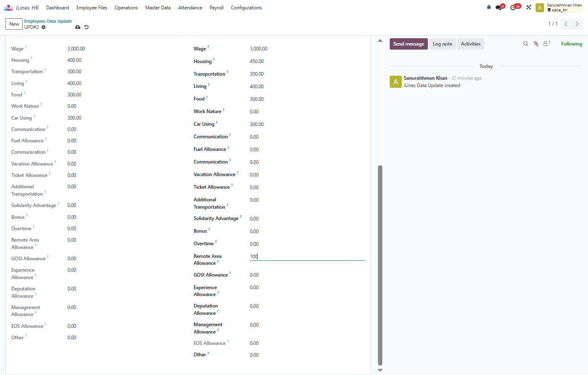The width and height of the screenshot is (588, 375).
Task: Click the left Vacation Allowance label
Action: pos(32,164)
